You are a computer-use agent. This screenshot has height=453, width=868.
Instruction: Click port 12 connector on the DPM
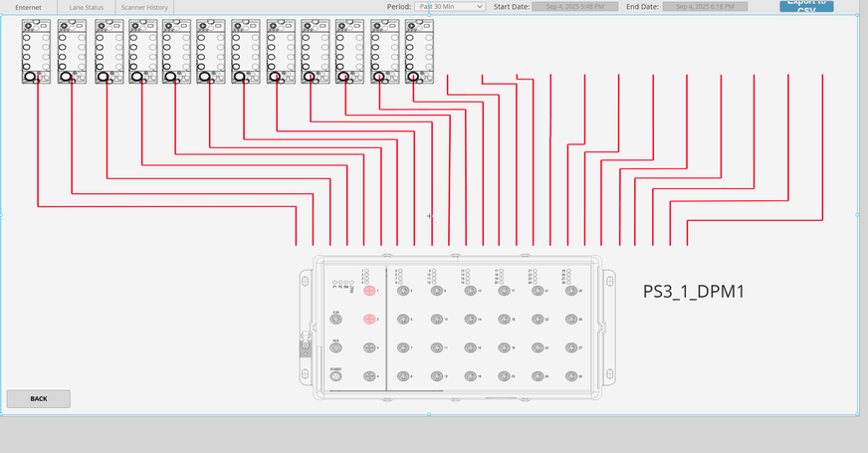click(x=436, y=376)
